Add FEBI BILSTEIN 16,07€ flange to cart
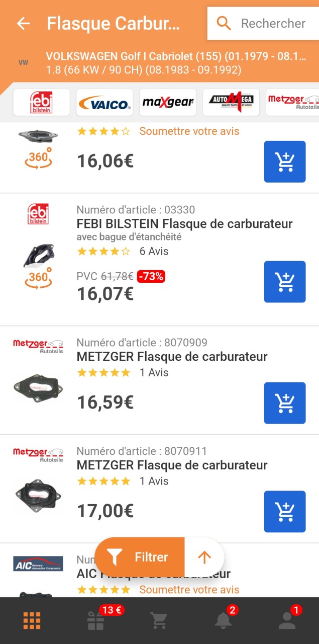 pyautogui.click(x=285, y=282)
